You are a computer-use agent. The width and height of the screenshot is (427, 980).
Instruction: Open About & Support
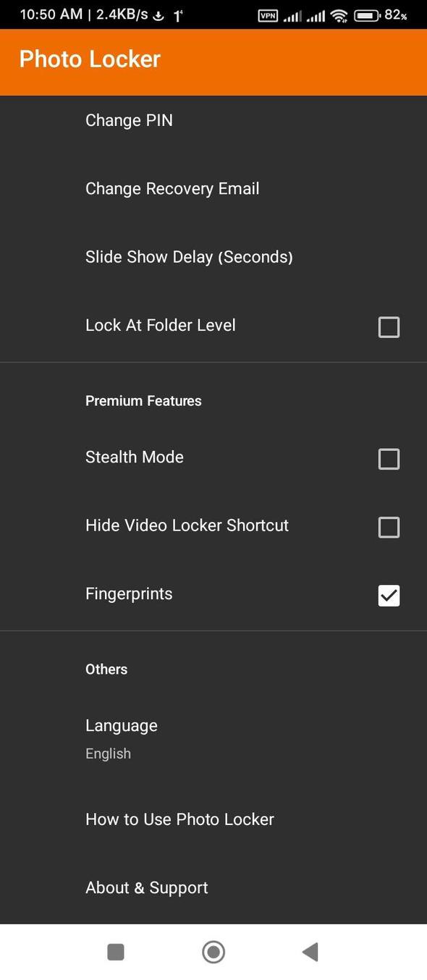pyautogui.click(x=146, y=887)
